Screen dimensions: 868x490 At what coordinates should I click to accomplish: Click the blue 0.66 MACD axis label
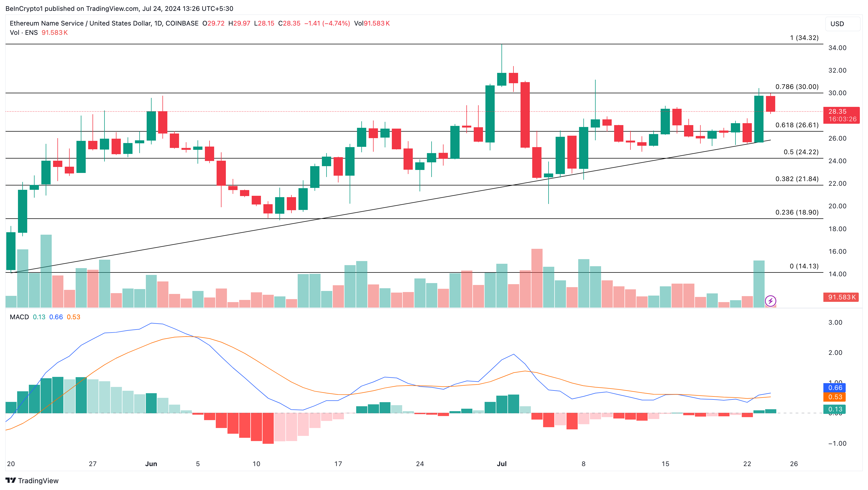(835, 387)
